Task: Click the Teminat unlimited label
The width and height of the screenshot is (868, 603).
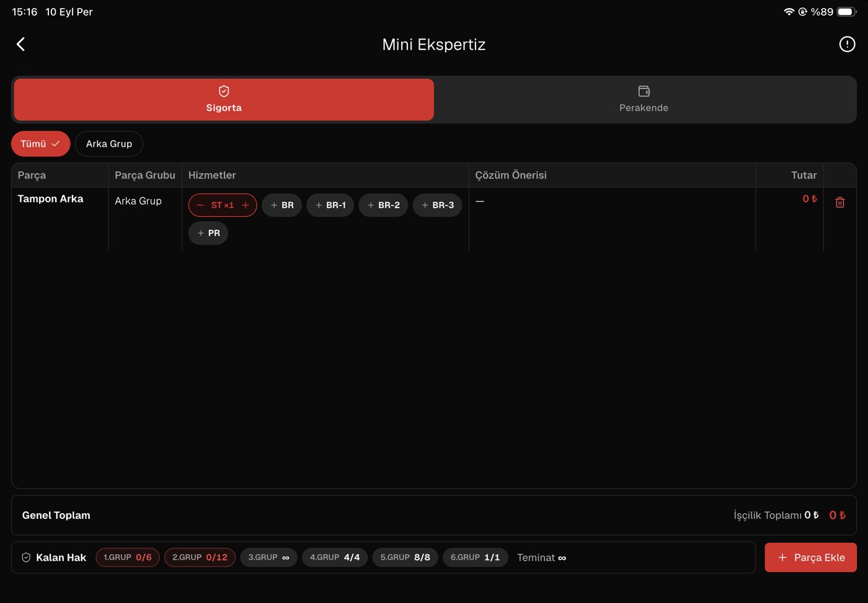Action: [x=541, y=558]
